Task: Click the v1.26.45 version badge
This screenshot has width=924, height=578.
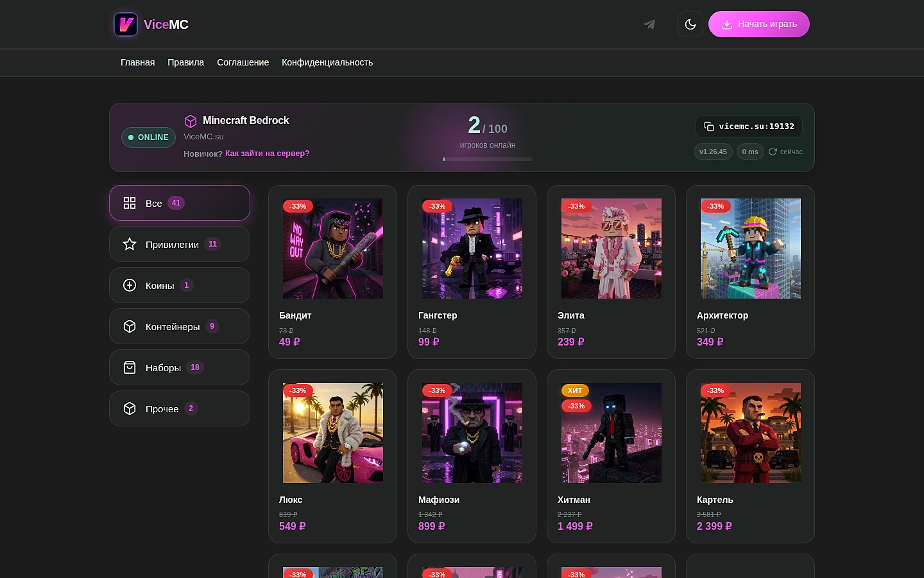Action: coord(713,152)
